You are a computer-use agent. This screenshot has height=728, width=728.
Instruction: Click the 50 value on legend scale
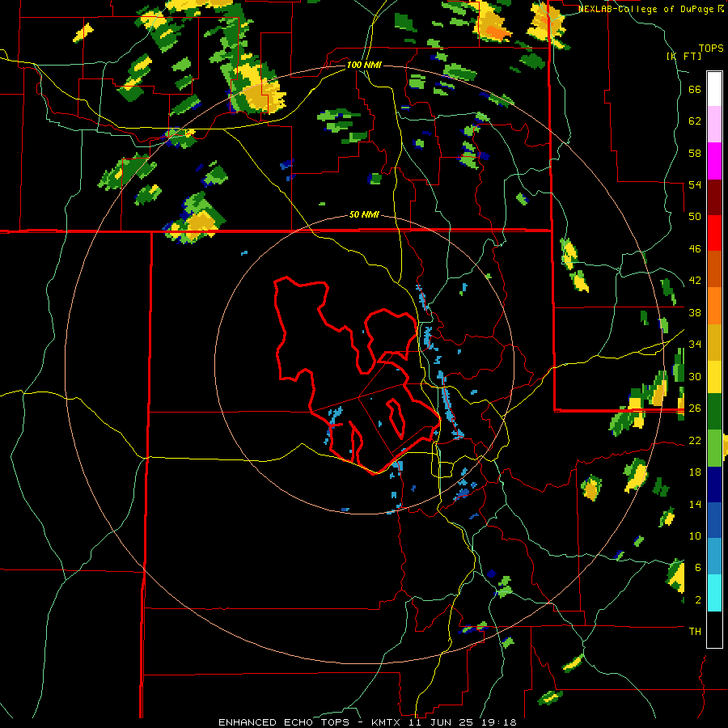[x=695, y=217]
